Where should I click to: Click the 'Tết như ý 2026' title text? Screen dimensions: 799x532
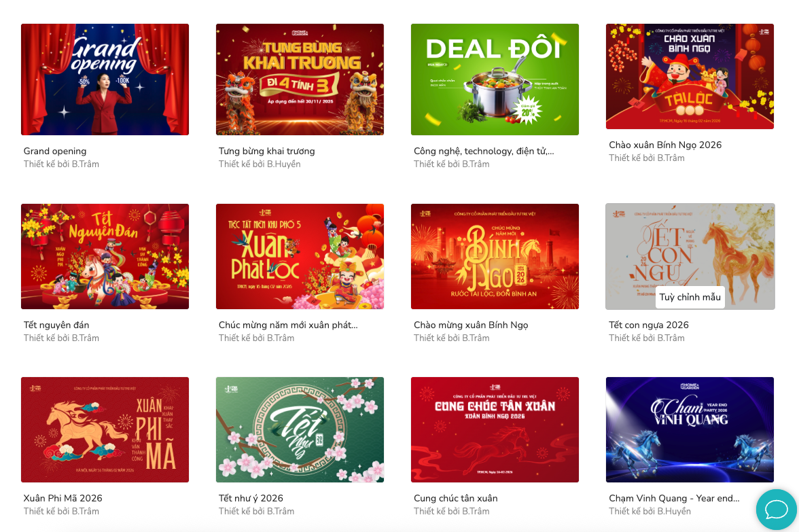251,499
